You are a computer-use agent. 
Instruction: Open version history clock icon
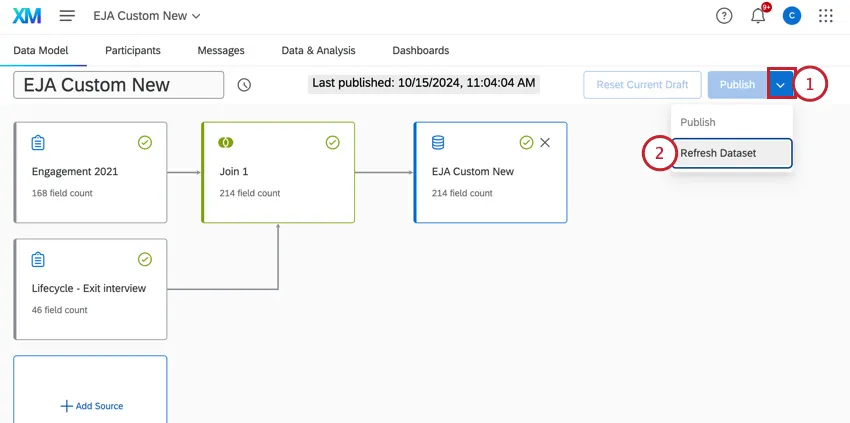pyautogui.click(x=244, y=85)
